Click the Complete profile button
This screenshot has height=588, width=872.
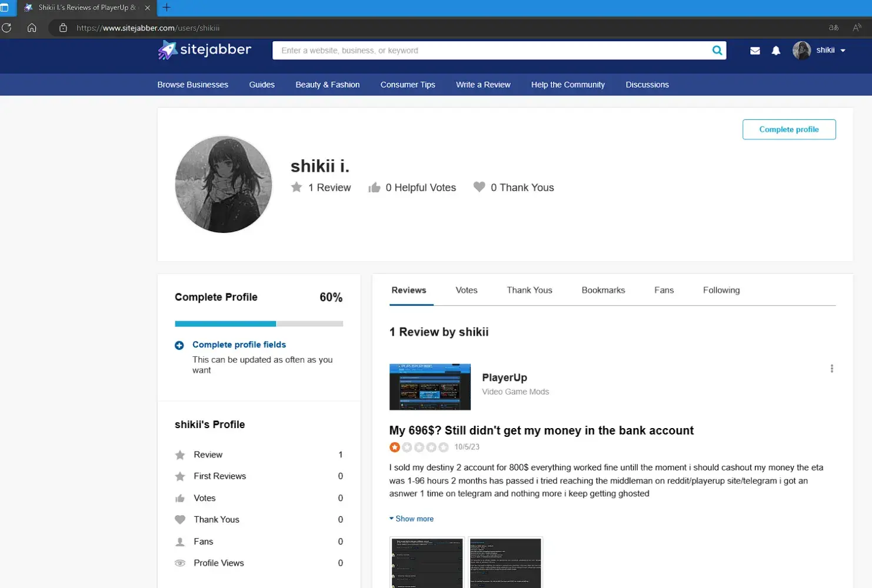tap(788, 129)
